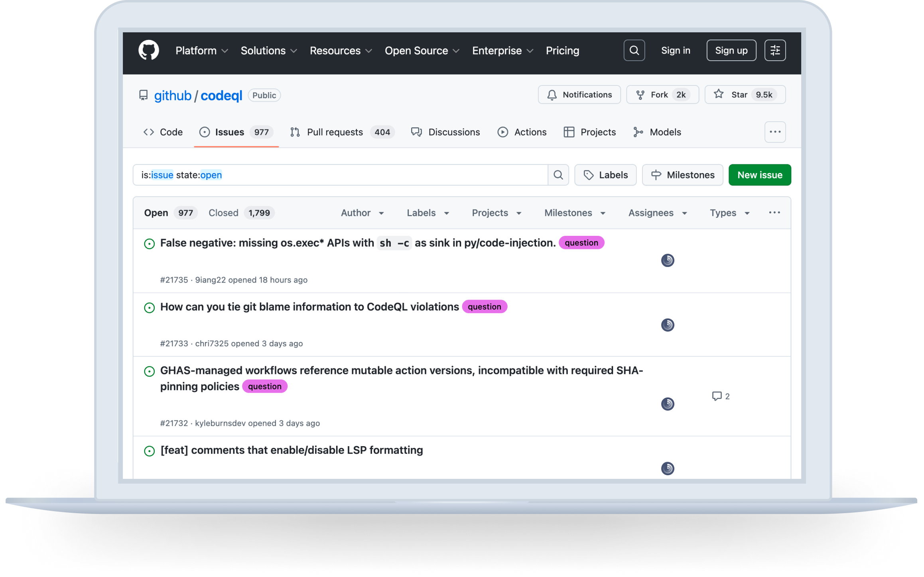The height and width of the screenshot is (577, 924).
Task: Fork the codeql repository
Action: [662, 95]
